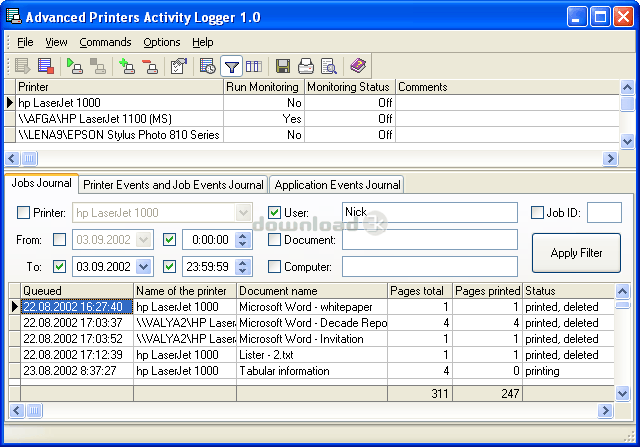640x447 pixels.
Task: Decrease the To time using down arrow
Action: click(243, 271)
